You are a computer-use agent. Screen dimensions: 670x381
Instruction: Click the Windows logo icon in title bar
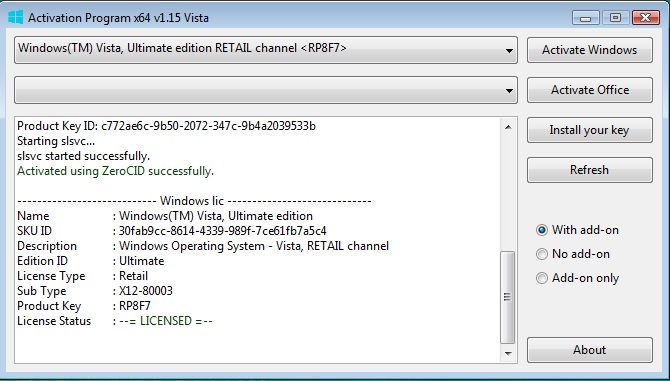coord(15,18)
